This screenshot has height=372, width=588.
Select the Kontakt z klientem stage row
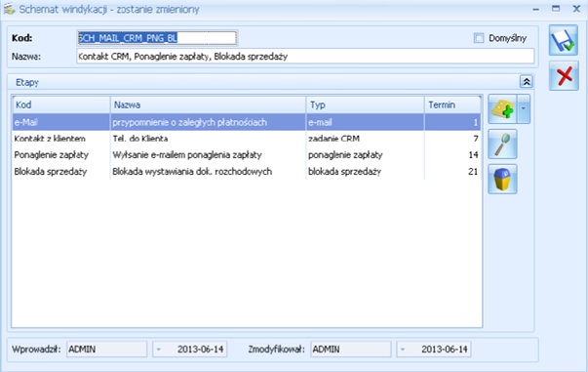coord(247,139)
